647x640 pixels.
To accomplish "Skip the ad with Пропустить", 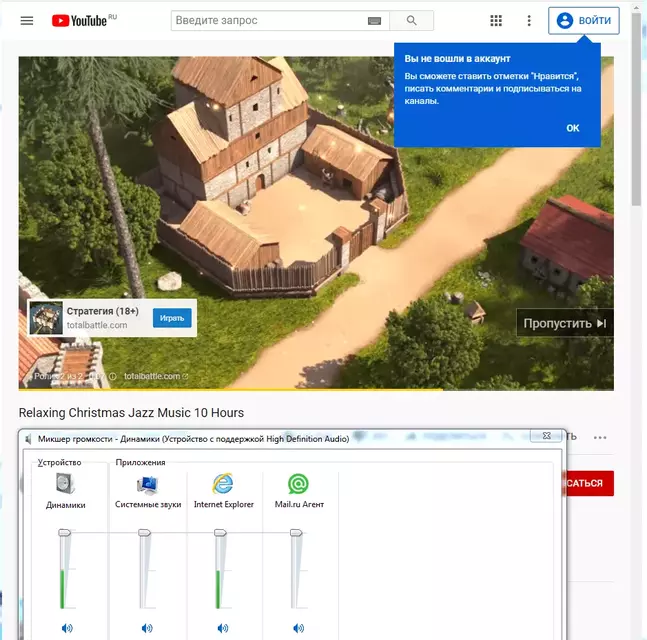I will tap(564, 323).
